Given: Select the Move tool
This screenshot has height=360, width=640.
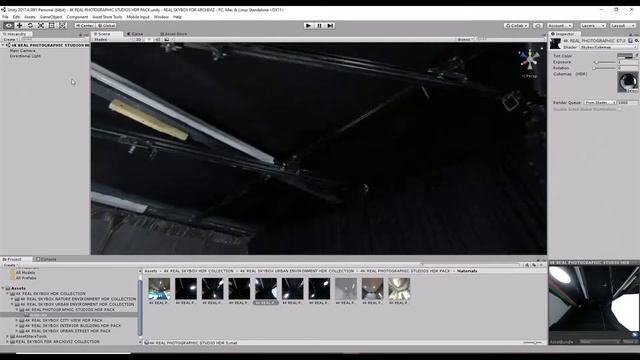Looking at the screenshot, I should point(19,25).
